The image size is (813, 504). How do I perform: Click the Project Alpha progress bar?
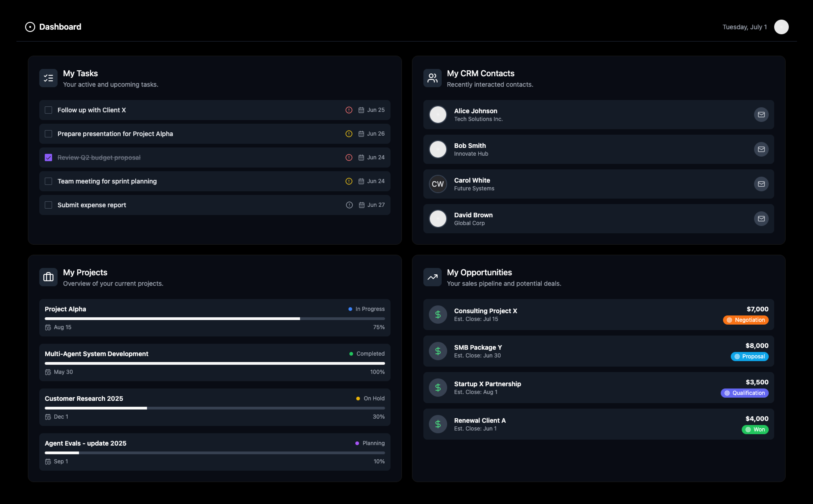[x=214, y=319]
